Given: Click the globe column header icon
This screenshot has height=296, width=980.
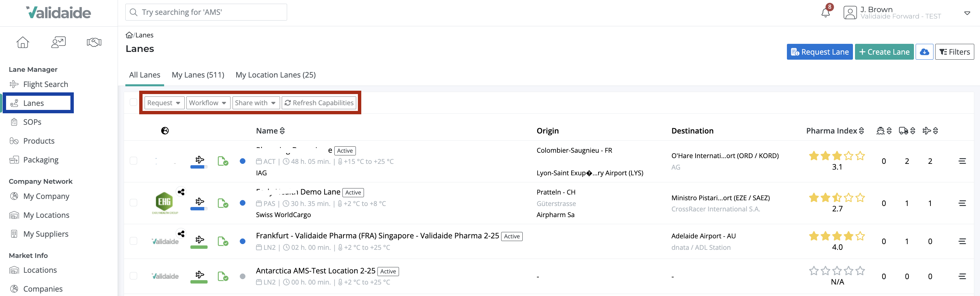Looking at the screenshot, I should coord(165,131).
